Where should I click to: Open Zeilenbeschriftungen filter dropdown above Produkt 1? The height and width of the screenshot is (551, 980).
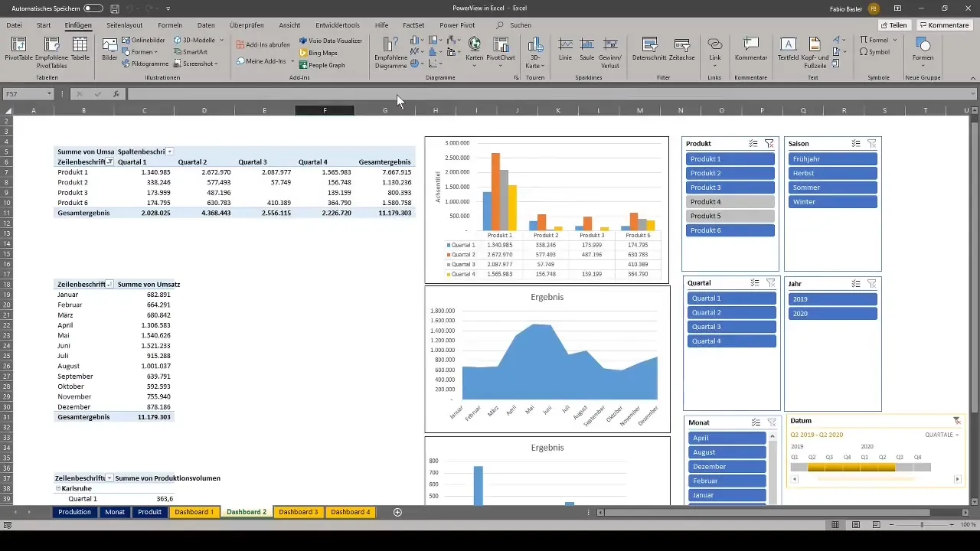pos(110,162)
